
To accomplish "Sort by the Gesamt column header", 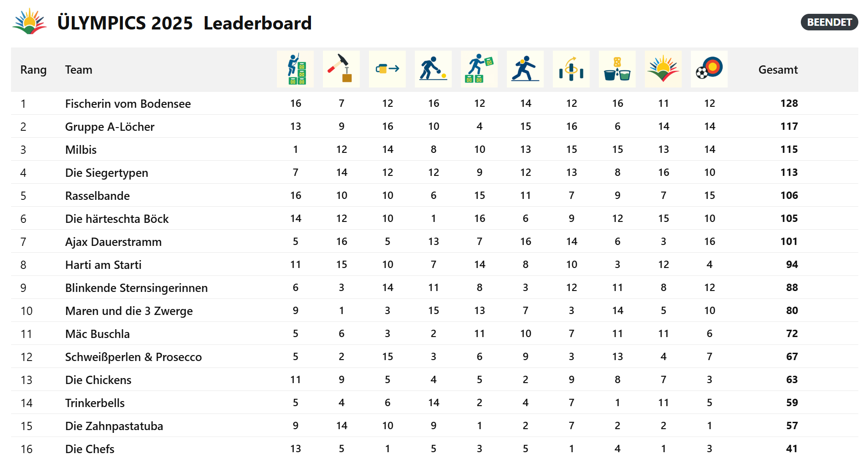I will tap(778, 70).
